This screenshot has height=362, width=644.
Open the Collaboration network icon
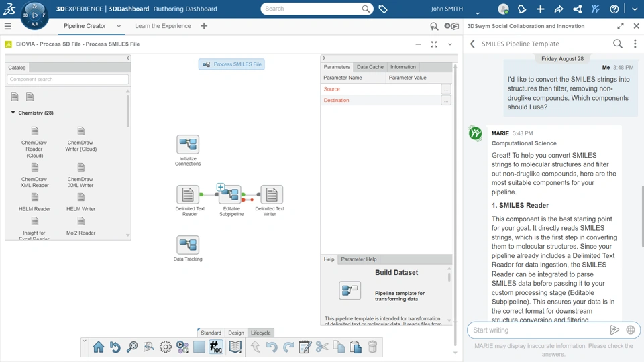(x=577, y=9)
